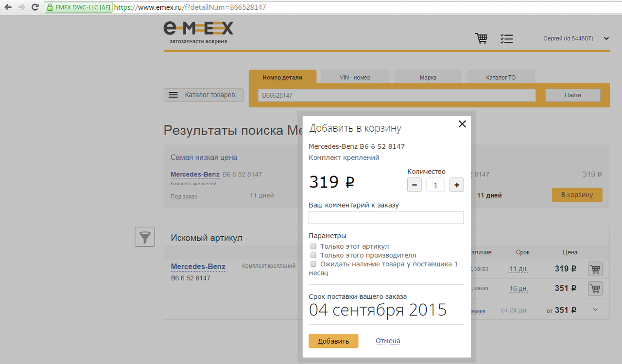Click the Emex logo

coord(198,32)
